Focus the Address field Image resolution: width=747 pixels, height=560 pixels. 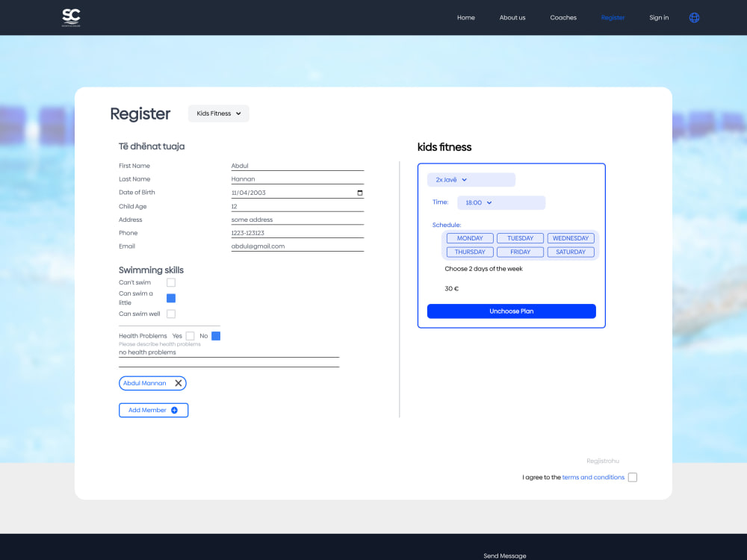[x=297, y=220]
